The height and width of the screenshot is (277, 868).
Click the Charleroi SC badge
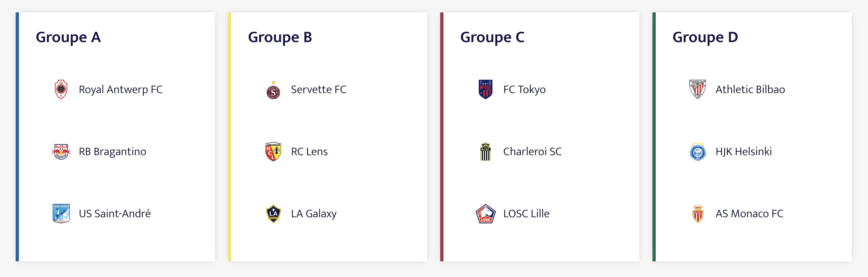486,152
